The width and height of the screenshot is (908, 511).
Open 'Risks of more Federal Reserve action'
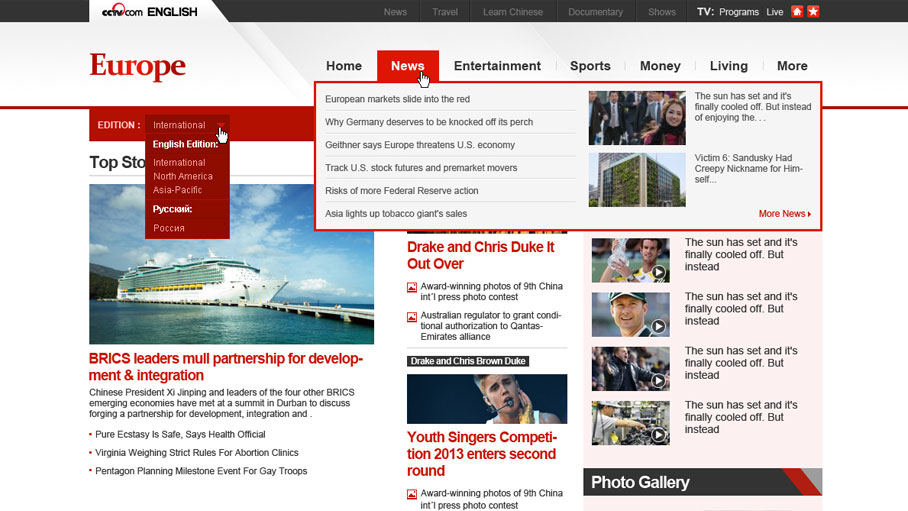[x=401, y=191]
